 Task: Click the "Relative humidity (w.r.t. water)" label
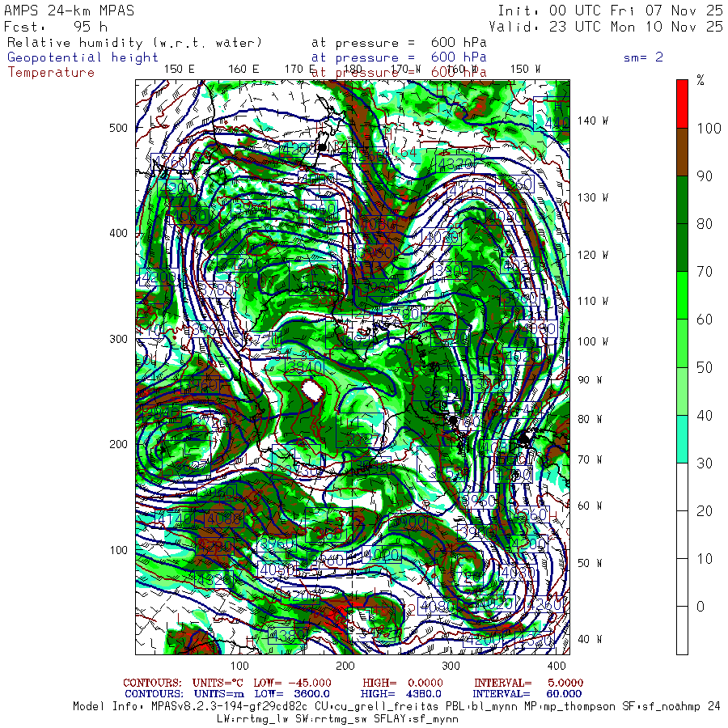tap(134, 43)
